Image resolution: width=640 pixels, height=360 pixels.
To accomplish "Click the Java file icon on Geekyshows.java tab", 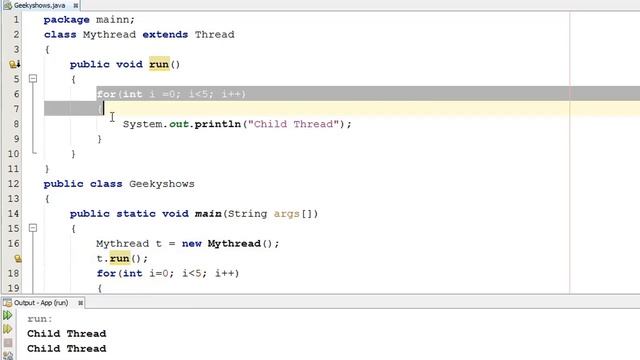I will (x=7, y=6).
